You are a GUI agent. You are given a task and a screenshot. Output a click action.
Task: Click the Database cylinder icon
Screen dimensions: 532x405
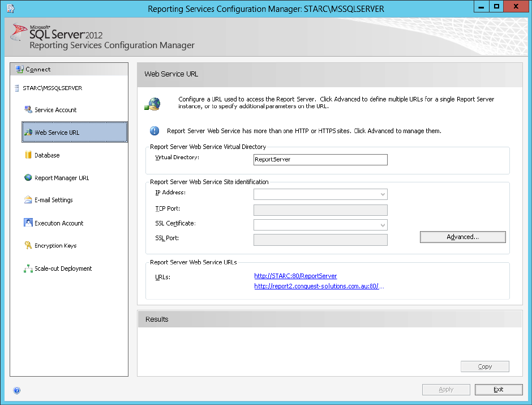click(28, 155)
